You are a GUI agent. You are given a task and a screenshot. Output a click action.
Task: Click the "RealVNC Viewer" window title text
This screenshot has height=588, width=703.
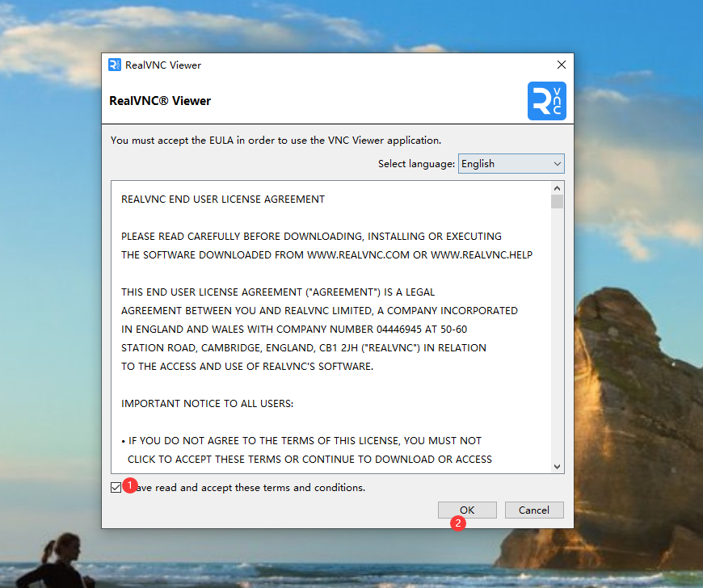click(163, 65)
